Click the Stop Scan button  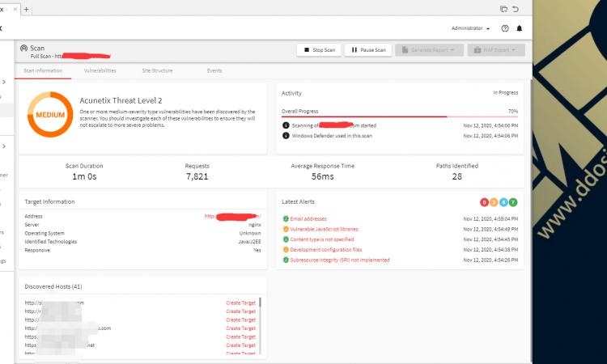[319, 50]
